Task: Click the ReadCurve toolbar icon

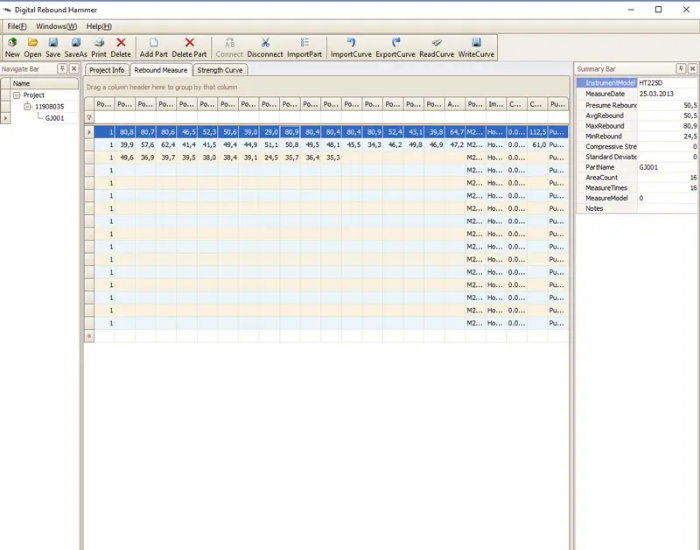Action: (437, 43)
